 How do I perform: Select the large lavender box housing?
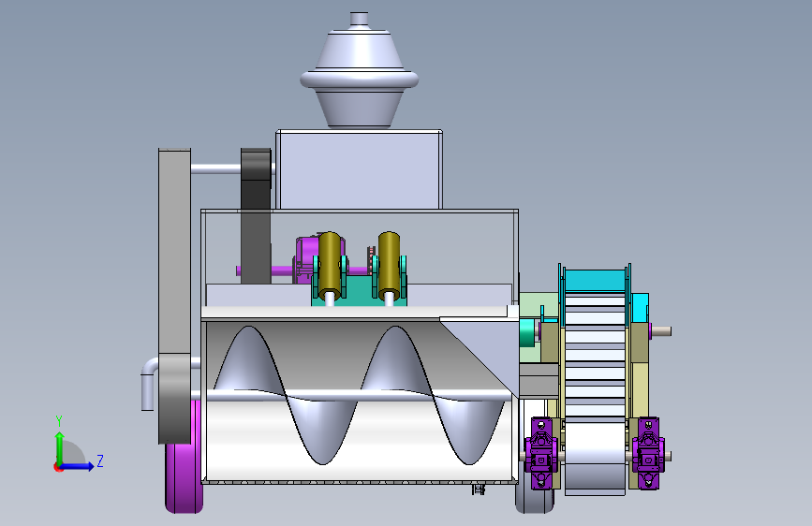click(359, 169)
